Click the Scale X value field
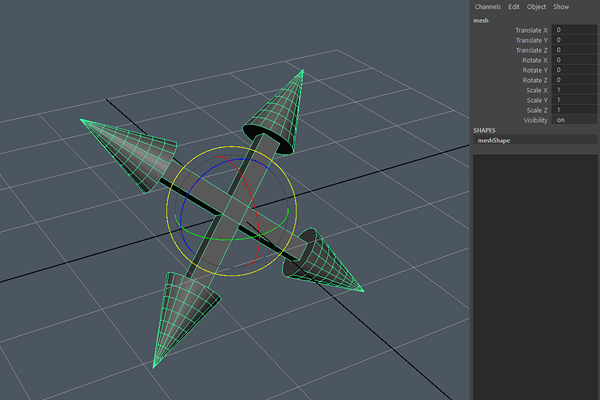This screenshot has height=400, width=600. pyautogui.click(x=575, y=90)
